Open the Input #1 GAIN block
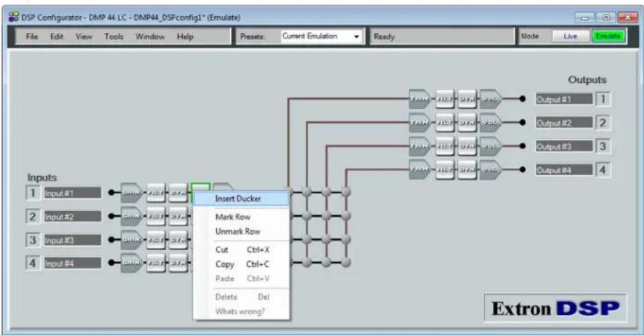This screenshot has width=644, height=335. (131, 193)
